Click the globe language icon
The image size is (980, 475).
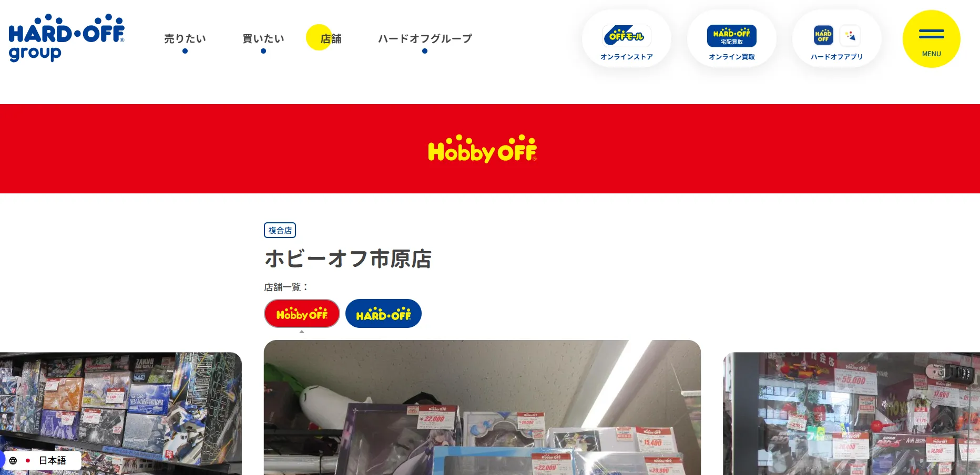13,460
